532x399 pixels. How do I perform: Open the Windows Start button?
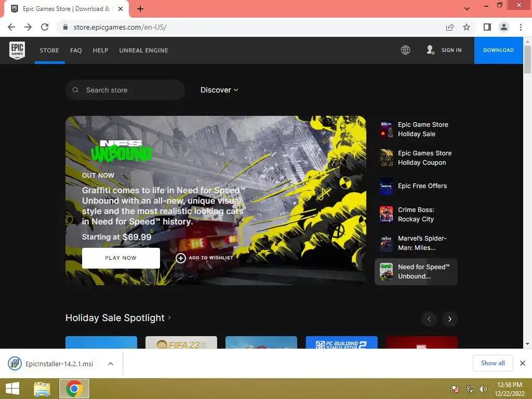[12, 389]
